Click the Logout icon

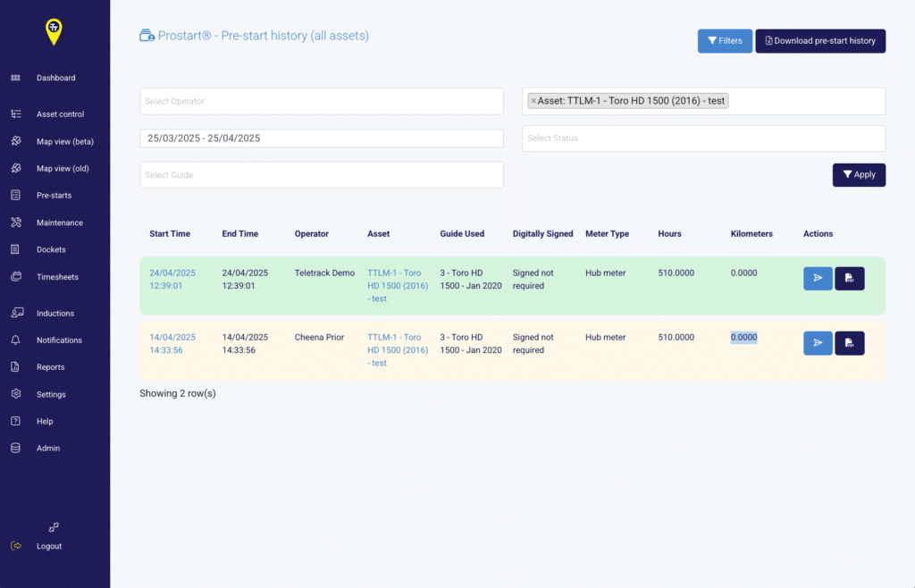pyautogui.click(x=16, y=546)
